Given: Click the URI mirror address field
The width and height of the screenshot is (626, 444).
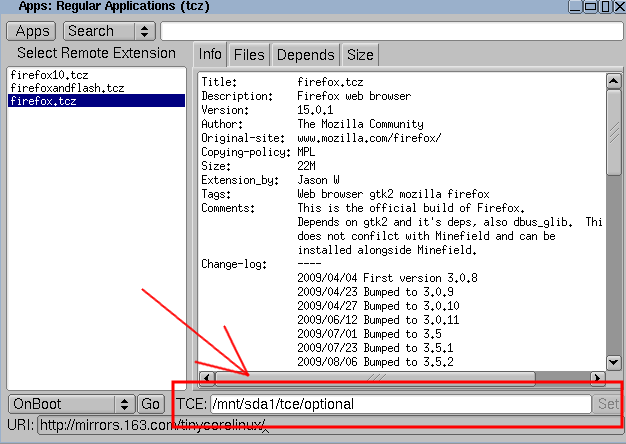Looking at the screenshot, I should pyautogui.click(x=331, y=425).
